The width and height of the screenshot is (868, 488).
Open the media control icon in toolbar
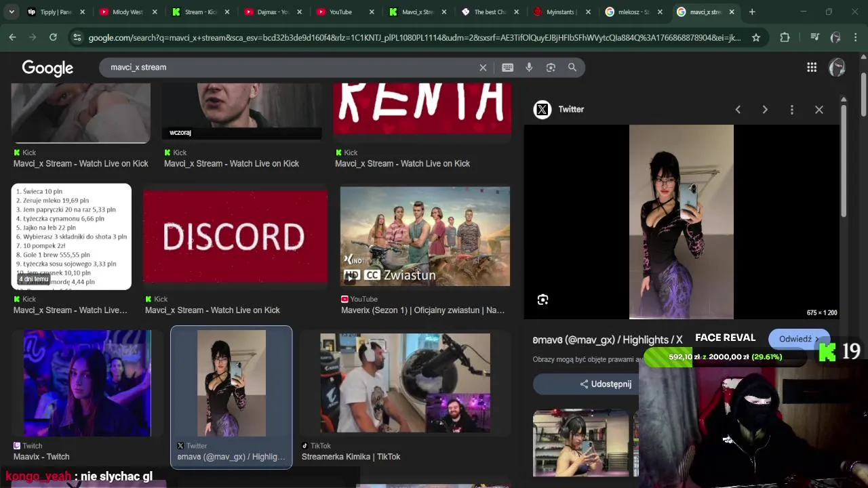[x=815, y=37]
